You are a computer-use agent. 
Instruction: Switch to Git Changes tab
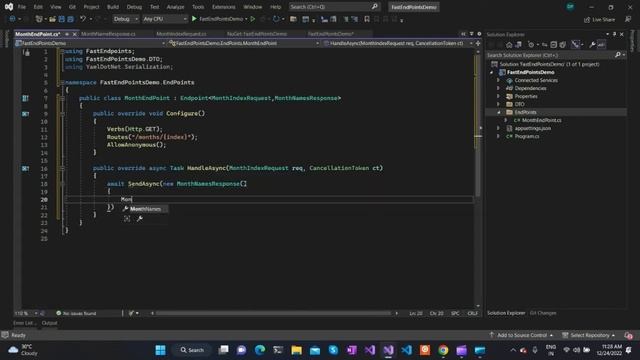[x=543, y=313]
